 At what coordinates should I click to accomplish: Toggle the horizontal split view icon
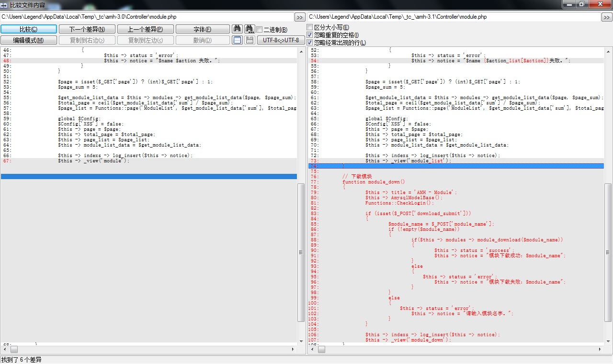[237, 40]
